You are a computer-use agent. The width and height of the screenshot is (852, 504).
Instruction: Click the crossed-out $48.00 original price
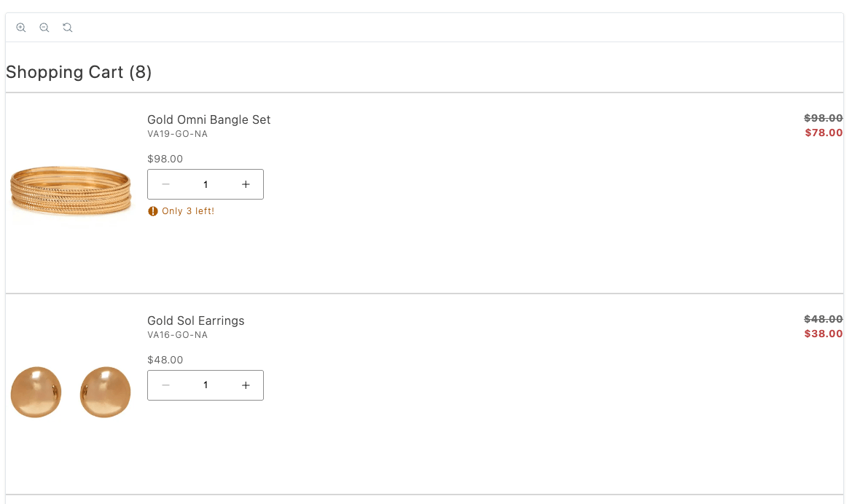[x=824, y=319]
